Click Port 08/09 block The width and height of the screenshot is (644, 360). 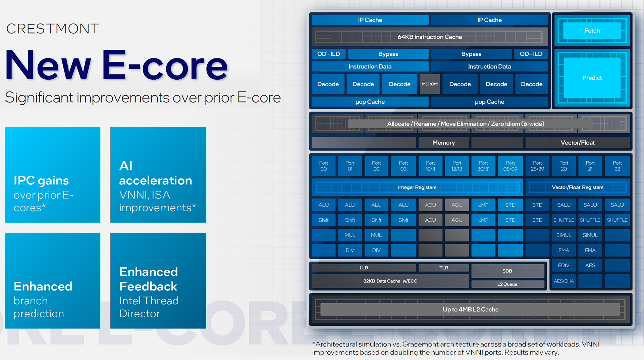click(510, 166)
